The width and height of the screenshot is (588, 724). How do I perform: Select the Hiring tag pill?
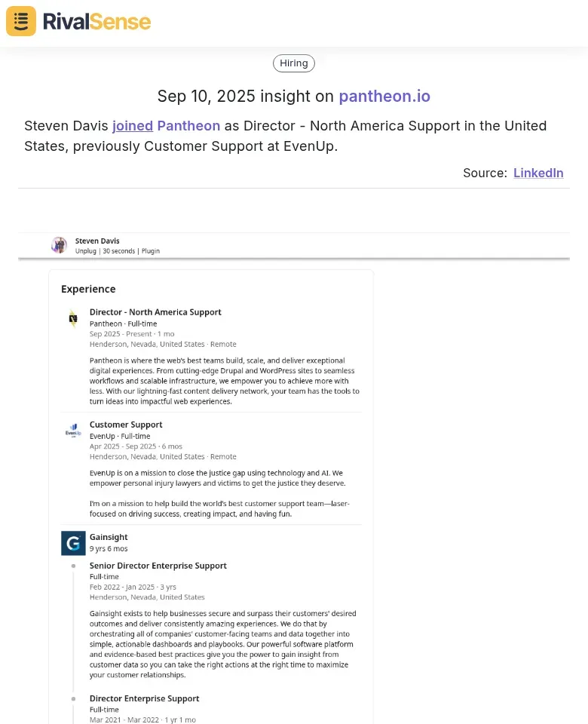pos(294,63)
